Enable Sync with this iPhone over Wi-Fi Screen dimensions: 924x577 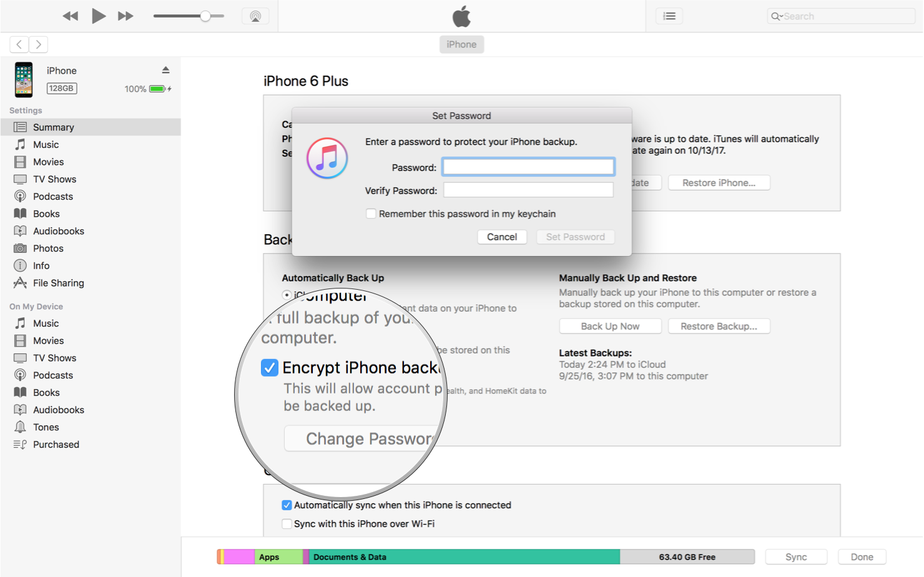click(287, 524)
